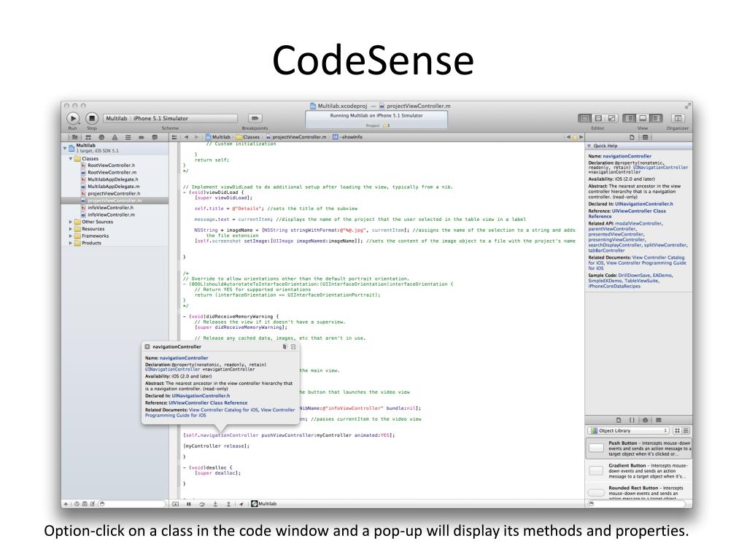The image size is (747, 560).
Task: Expand the Products folder
Action: click(x=71, y=243)
